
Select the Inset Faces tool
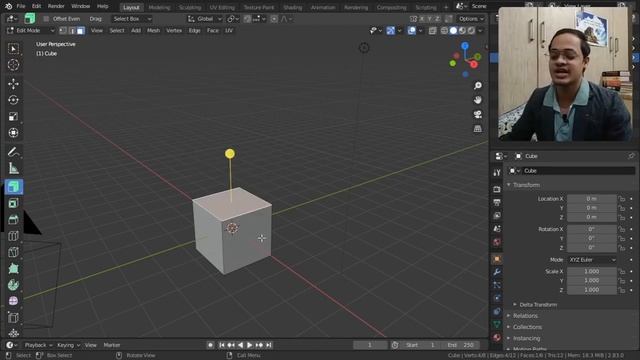(x=13, y=203)
